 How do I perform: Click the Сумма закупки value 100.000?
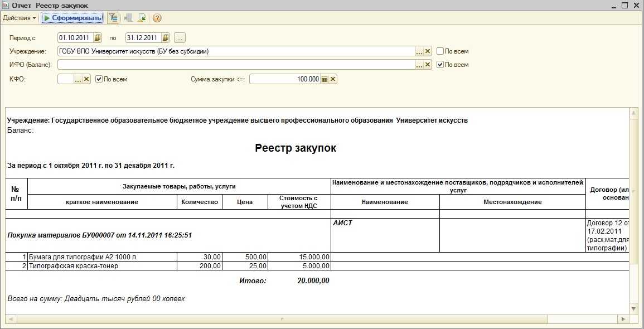[284, 79]
